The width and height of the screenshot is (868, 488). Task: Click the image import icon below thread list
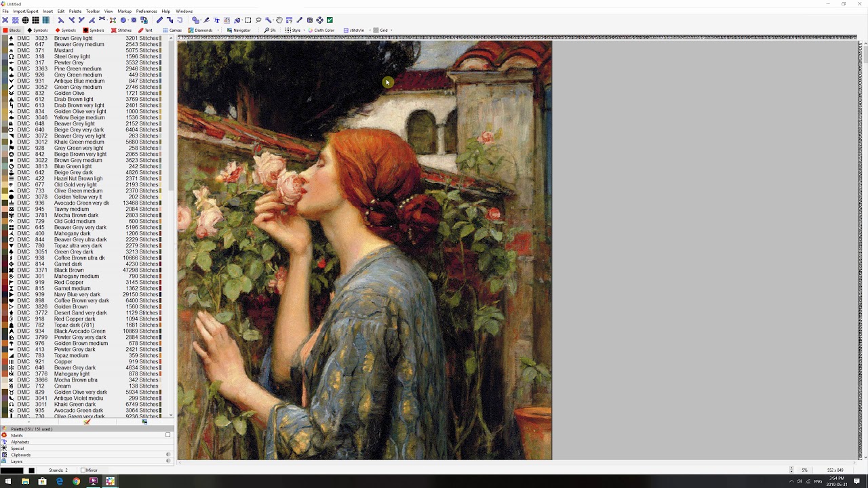[x=144, y=422]
